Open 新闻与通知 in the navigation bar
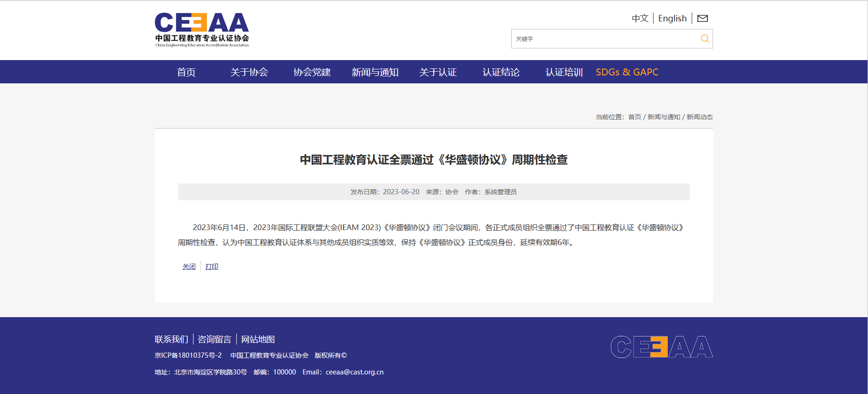The height and width of the screenshot is (394, 868). (x=375, y=72)
